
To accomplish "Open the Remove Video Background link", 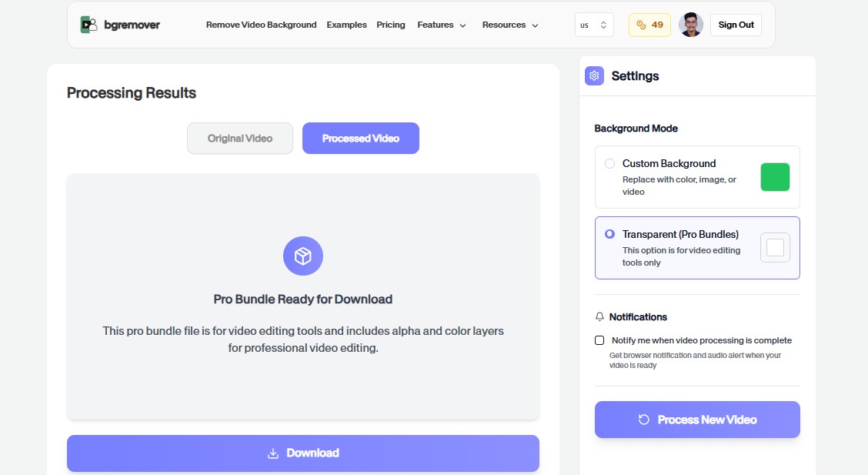I will (261, 25).
